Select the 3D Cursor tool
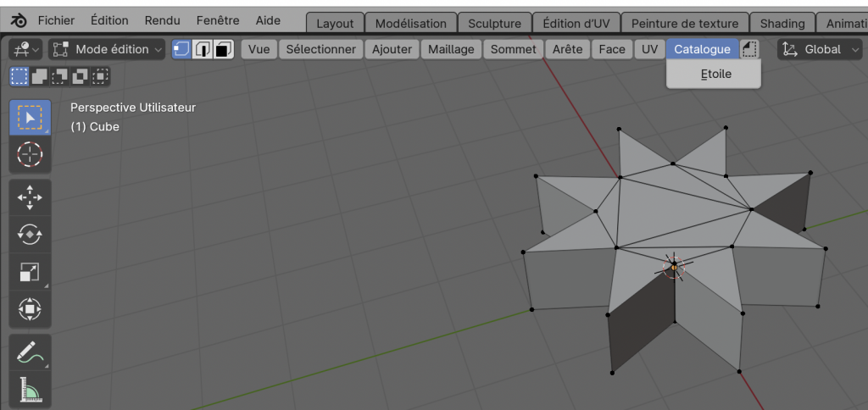 click(x=30, y=154)
